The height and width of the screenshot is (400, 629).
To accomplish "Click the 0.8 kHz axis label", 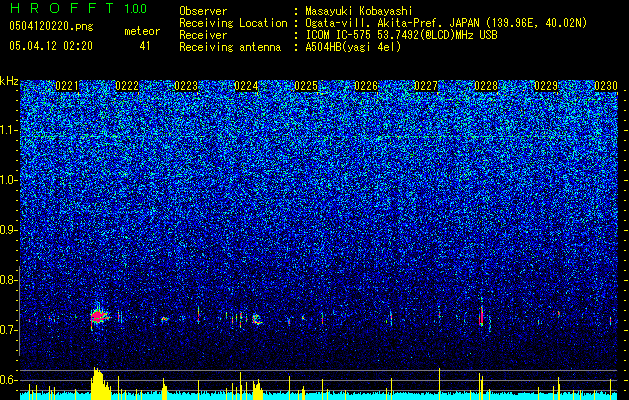I will pyautogui.click(x=9, y=280).
